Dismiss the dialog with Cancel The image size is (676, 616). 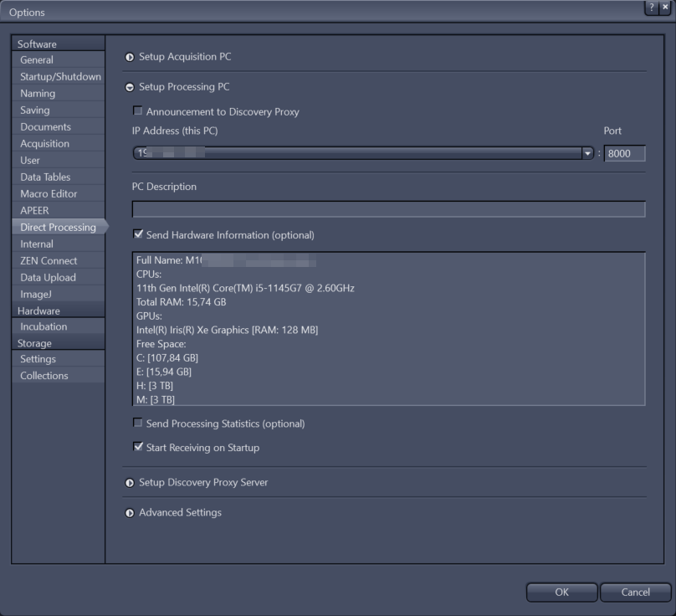635,592
